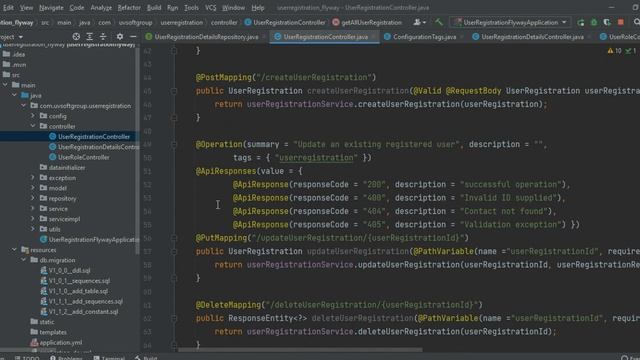Open the run configuration dropdown
Screen dimensions: 640x360
[x=510, y=22]
